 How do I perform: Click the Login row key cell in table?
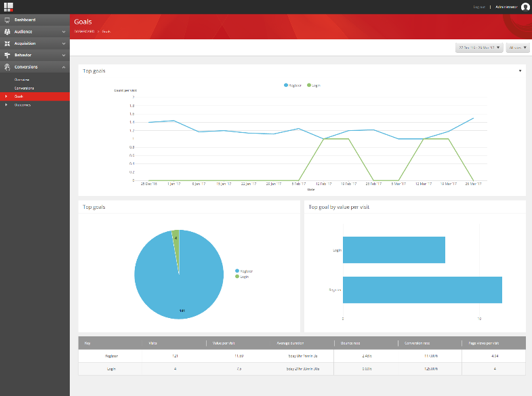tap(111, 369)
